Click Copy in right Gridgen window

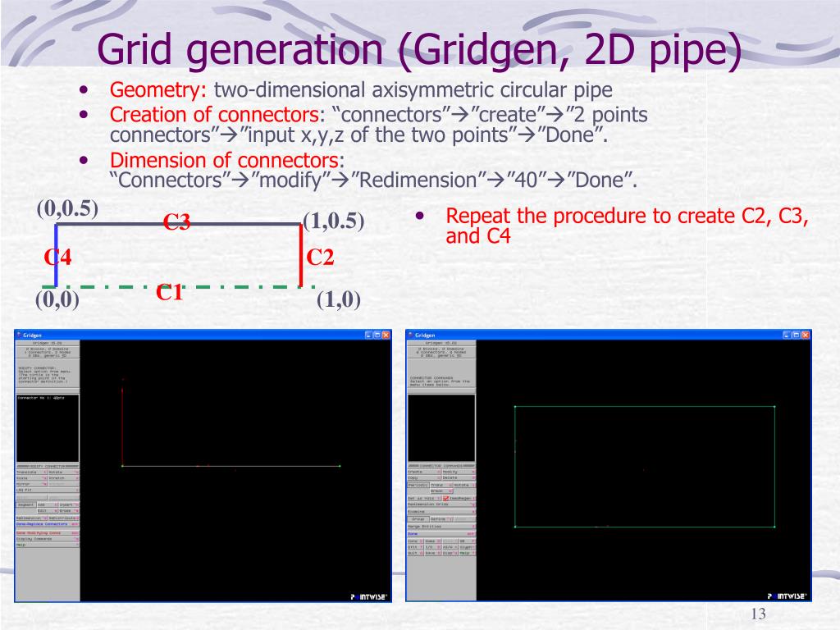(x=424, y=478)
